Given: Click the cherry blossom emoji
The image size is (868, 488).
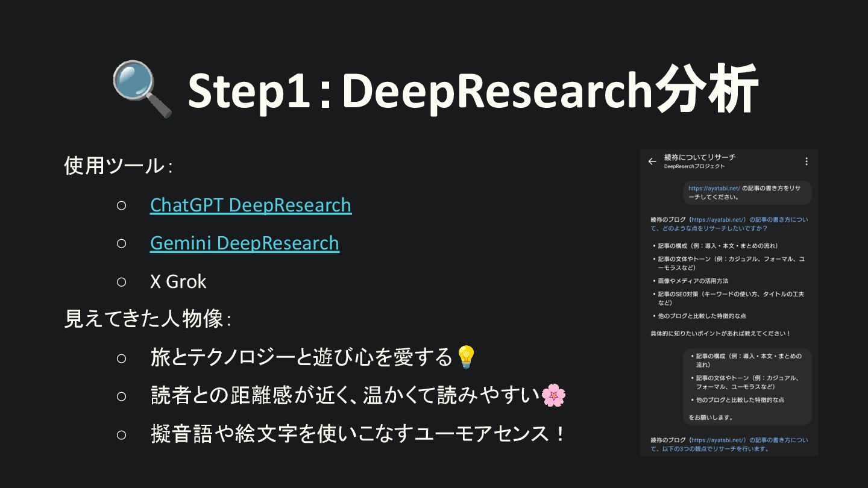Looking at the screenshot, I should pyautogui.click(x=553, y=395).
